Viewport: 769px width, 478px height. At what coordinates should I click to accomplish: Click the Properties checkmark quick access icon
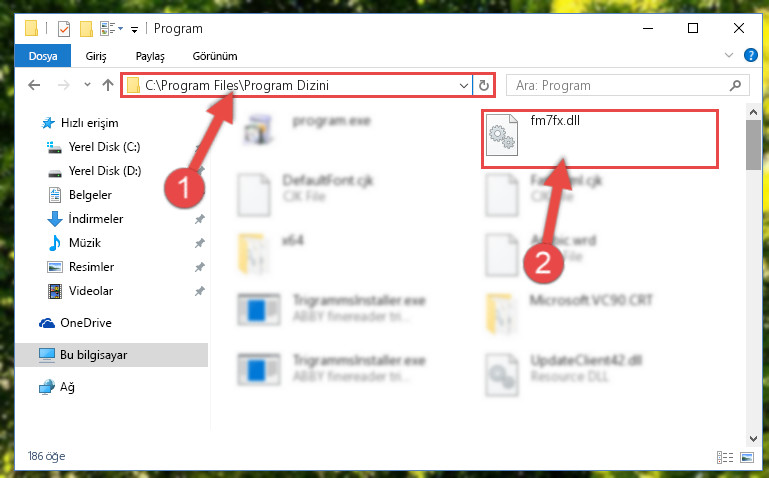(x=64, y=29)
